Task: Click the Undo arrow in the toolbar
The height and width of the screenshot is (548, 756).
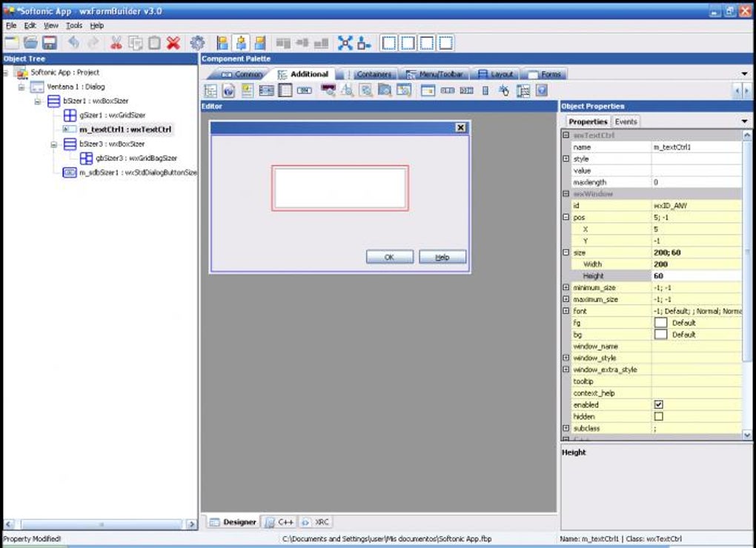Action: [x=73, y=43]
